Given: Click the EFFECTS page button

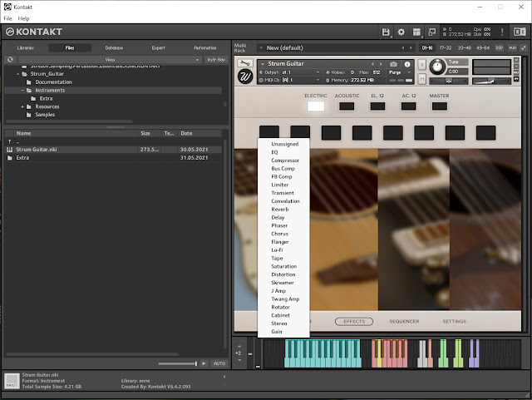Looking at the screenshot, I should (354, 321).
